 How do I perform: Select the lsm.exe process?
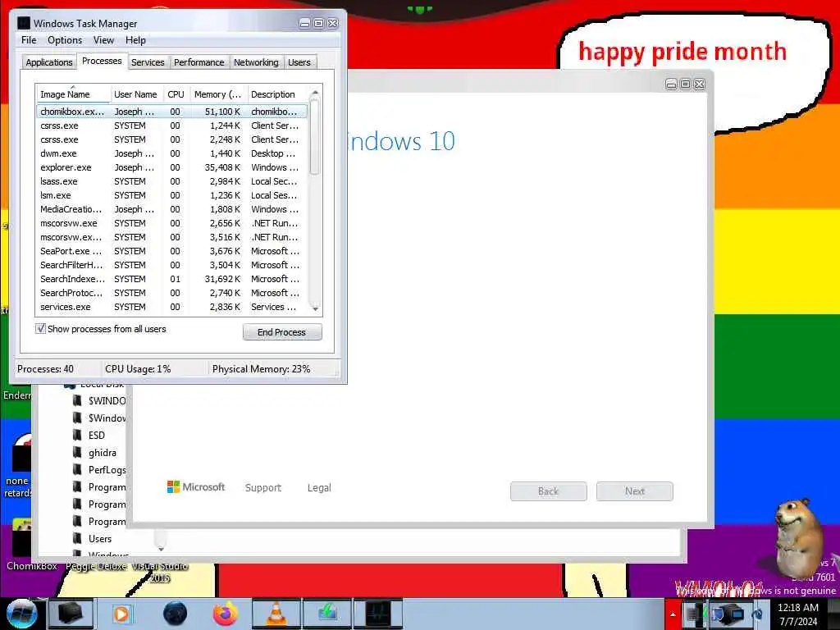pos(171,195)
